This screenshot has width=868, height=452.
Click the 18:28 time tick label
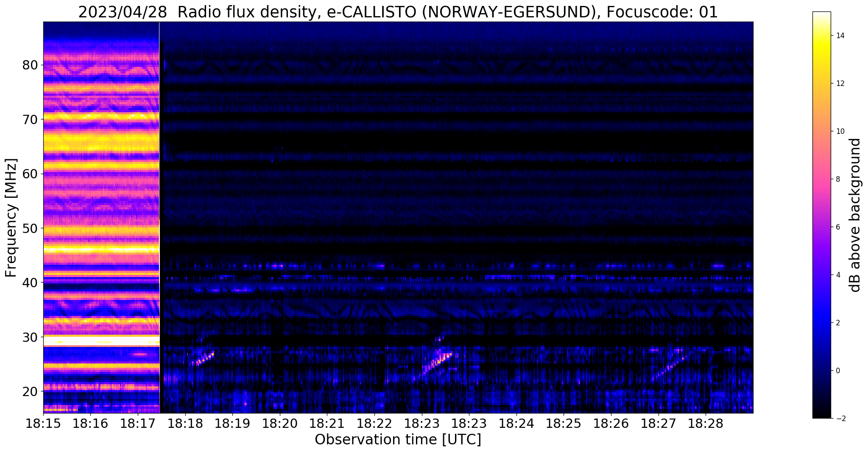click(x=706, y=423)
